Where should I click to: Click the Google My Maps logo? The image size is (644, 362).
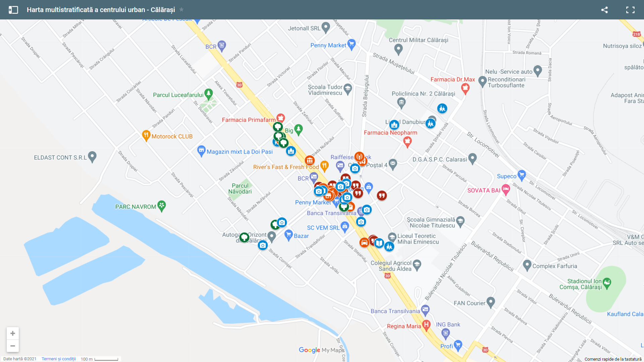coord(321,350)
